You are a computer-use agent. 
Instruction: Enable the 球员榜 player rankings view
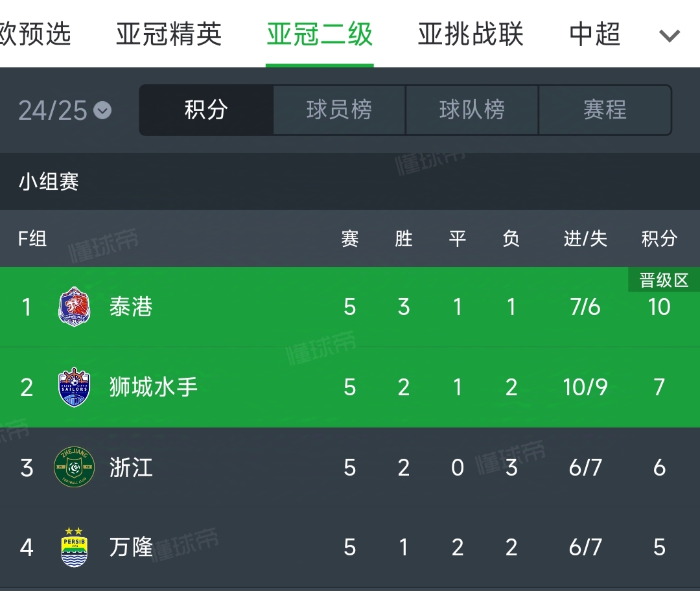[x=338, y=110]
